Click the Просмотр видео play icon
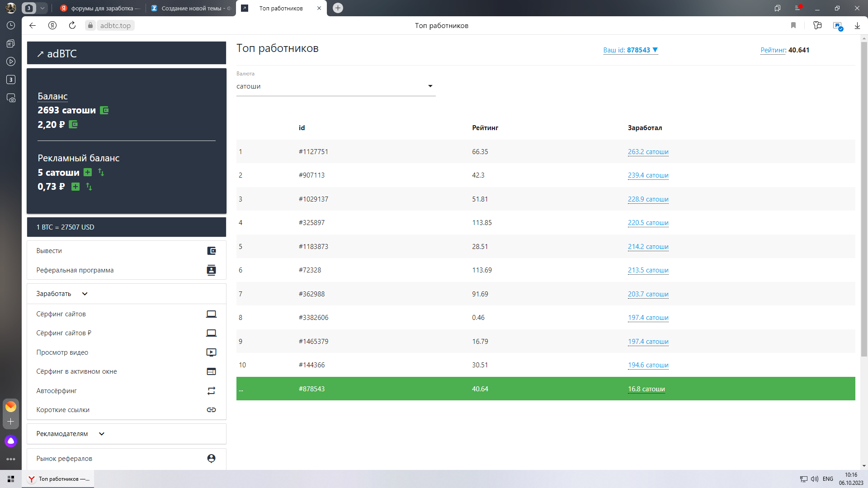The image size is (868, 488). coord(211,352)
